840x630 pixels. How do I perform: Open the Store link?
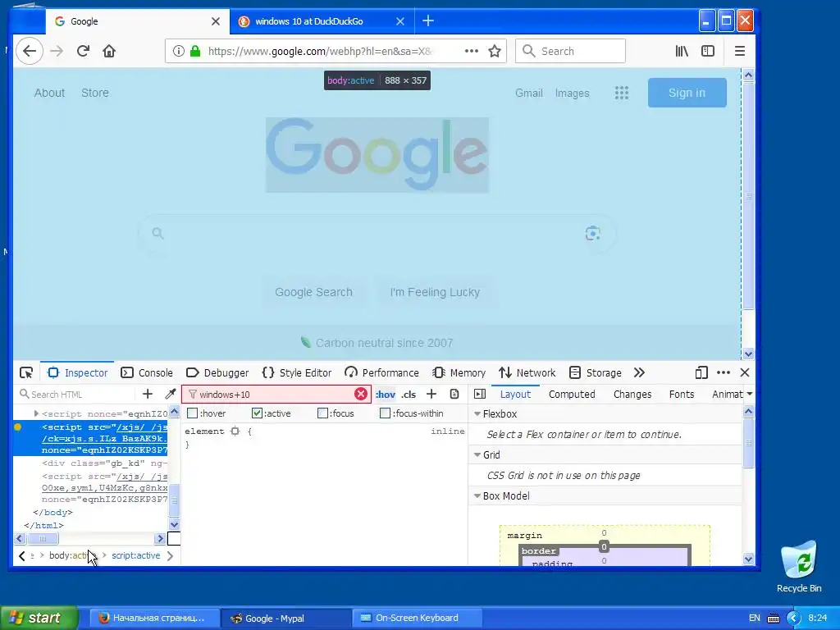tap(95, 93)
